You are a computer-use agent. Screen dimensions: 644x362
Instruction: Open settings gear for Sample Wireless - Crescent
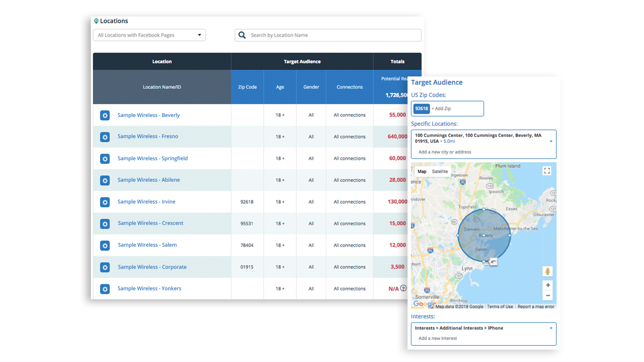105,224
